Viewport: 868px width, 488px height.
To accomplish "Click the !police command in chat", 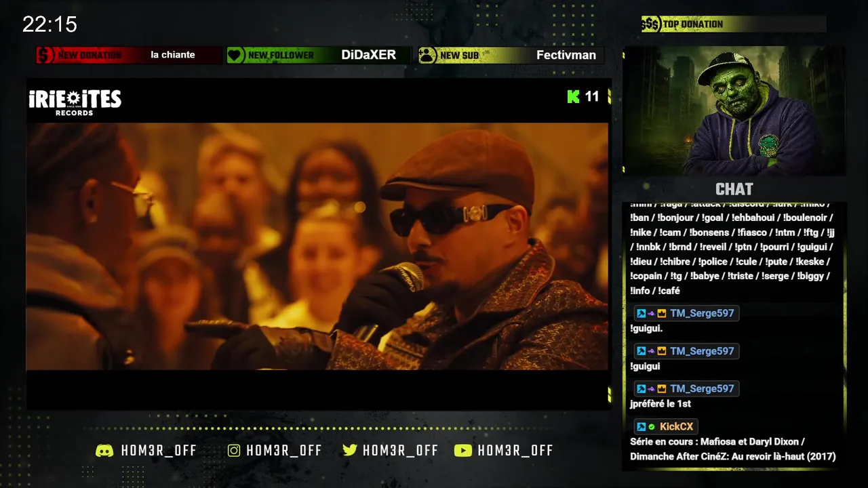I will pyautogui.click(x=712, y=262).
